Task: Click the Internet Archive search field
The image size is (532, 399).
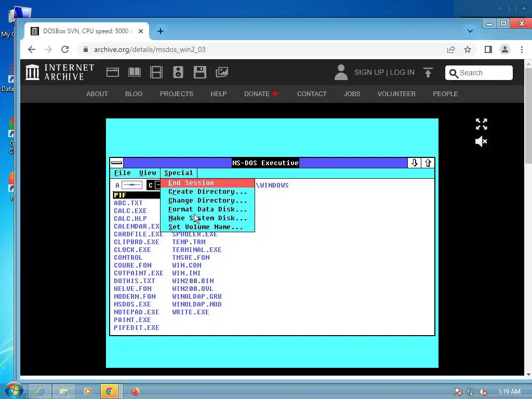Action: click(478, 73)
